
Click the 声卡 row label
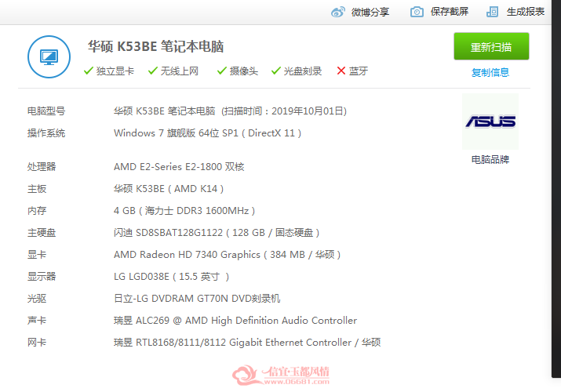pos(37,321)
